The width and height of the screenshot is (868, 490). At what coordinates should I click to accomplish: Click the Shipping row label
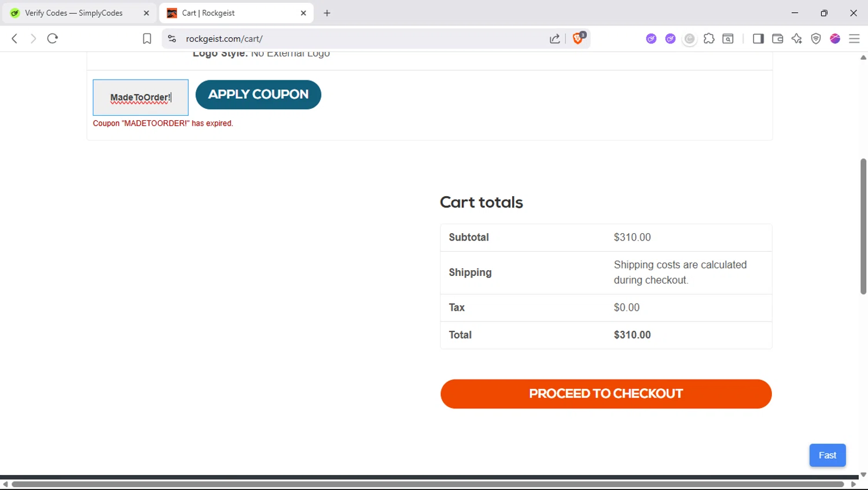tap(470, 272)
